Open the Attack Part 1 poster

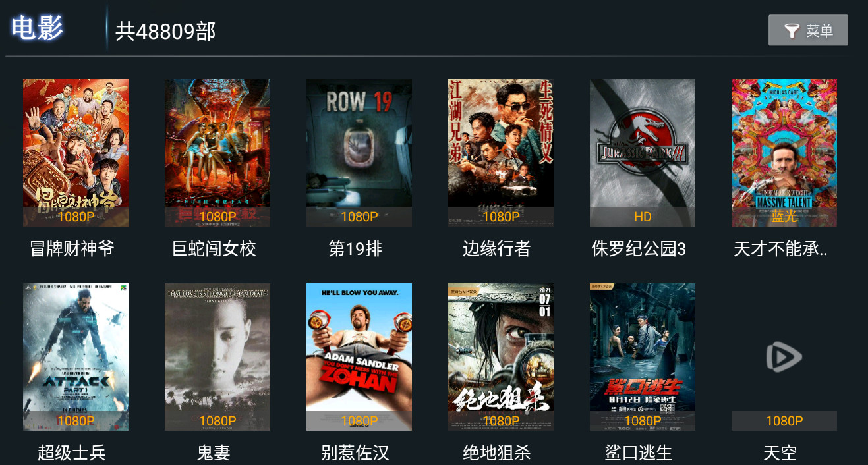coord(76,357)
